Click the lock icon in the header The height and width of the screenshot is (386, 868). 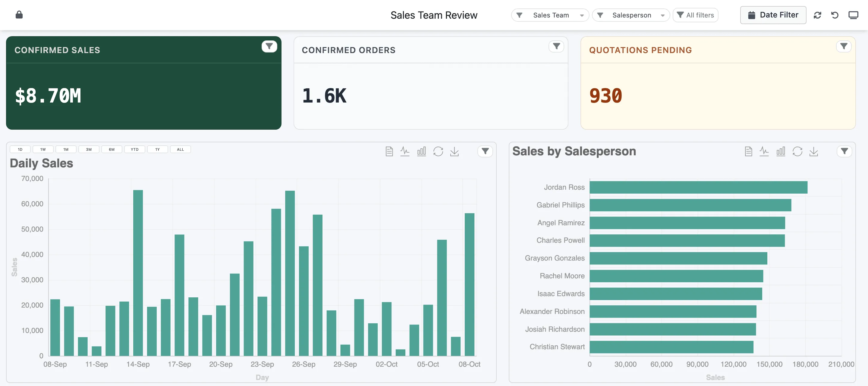pos(19,15)
